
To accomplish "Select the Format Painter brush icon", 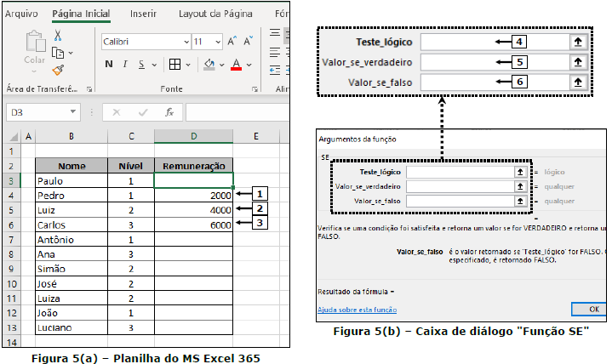I will [x=58, y=71].
